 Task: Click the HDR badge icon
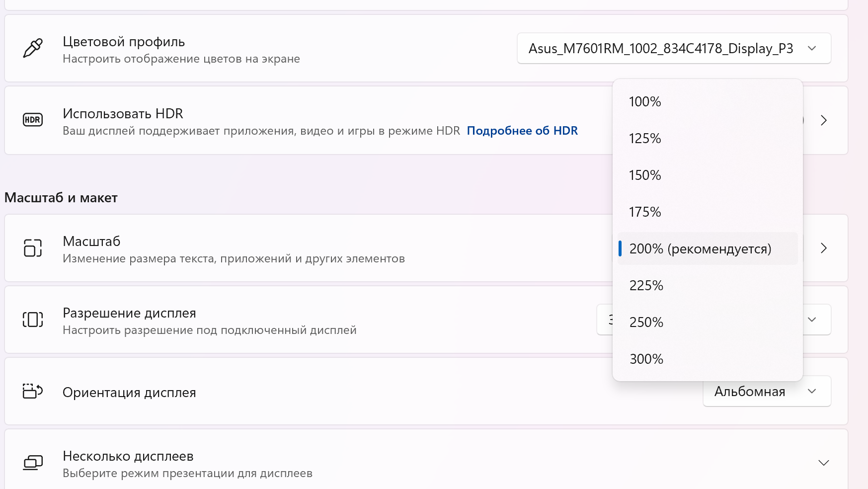33,120
